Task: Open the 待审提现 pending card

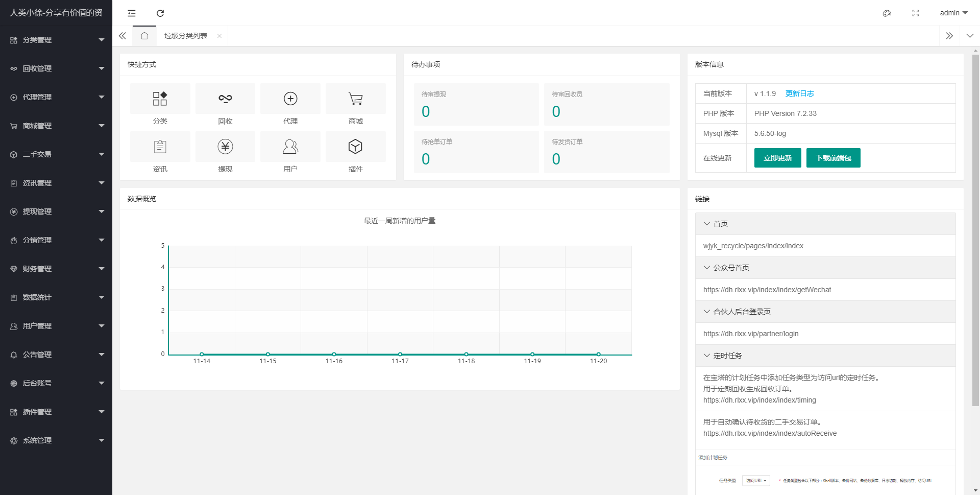Action: tap(476, 104)
